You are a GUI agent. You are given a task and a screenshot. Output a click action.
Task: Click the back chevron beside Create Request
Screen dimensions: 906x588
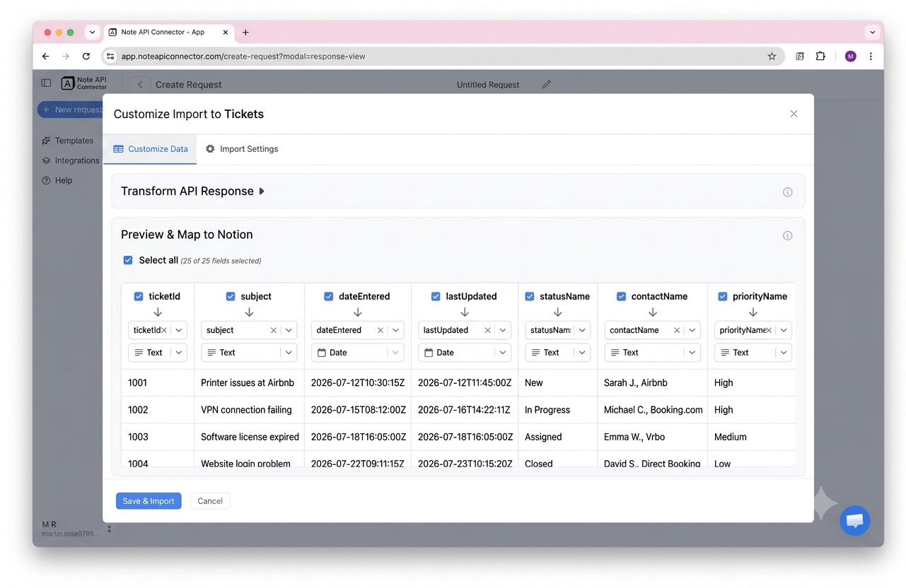click(140, 85)
